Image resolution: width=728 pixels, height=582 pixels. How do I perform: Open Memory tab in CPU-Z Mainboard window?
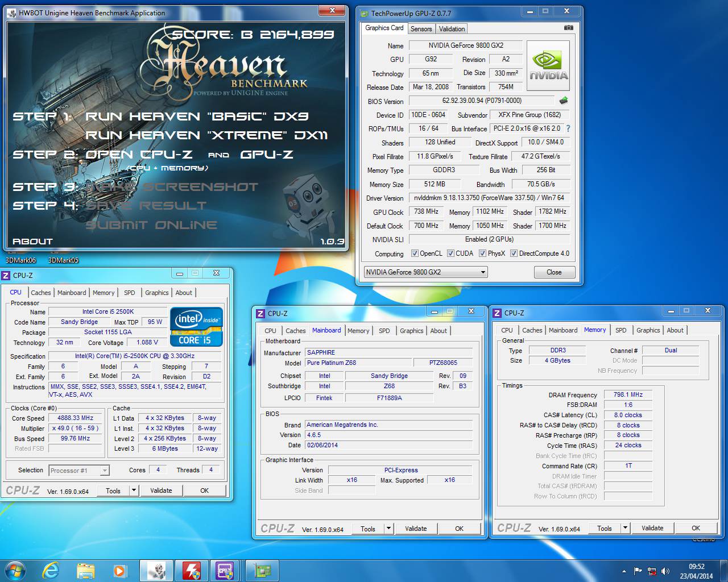358,331
